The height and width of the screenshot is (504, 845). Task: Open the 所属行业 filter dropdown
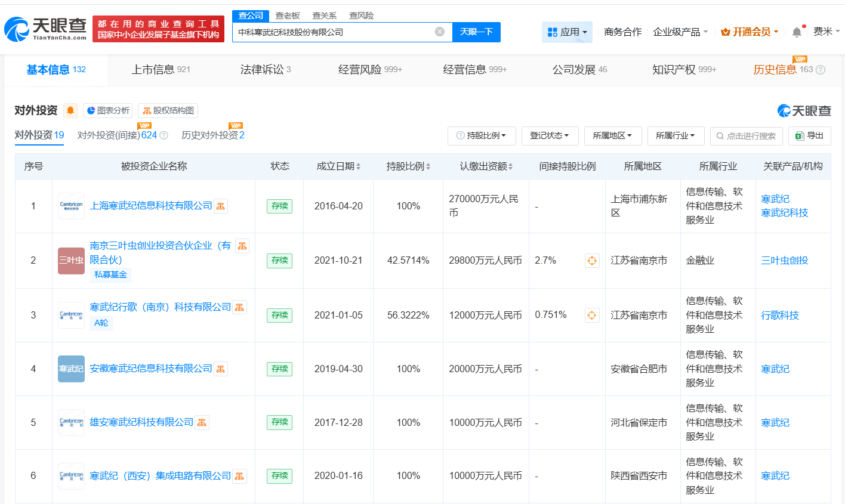click(x=676, y=135)
